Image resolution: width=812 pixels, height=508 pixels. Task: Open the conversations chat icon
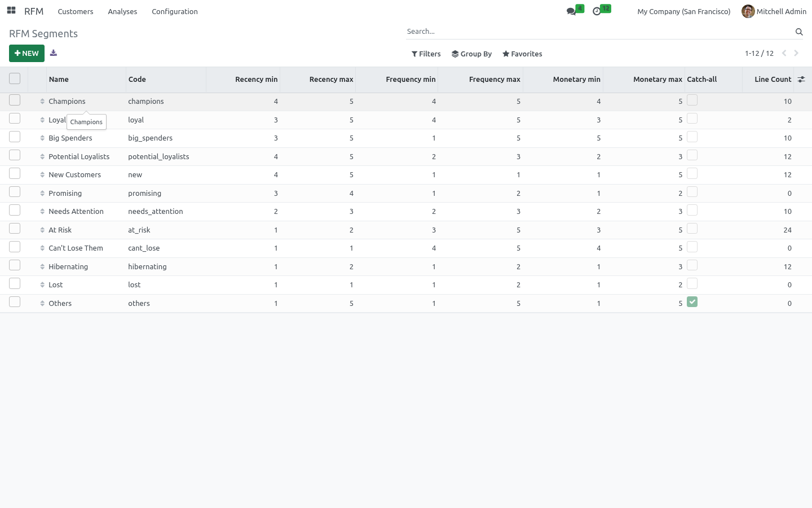[571, 11]
